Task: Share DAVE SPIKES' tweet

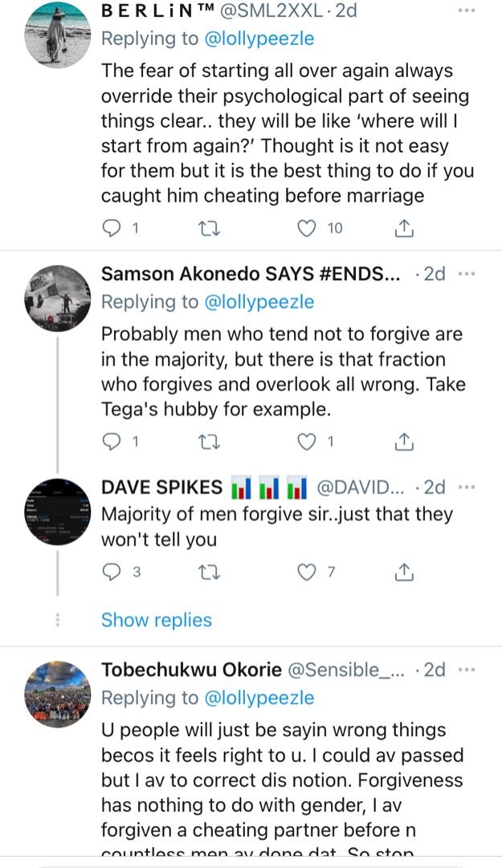Action: (x=404, y=572)
